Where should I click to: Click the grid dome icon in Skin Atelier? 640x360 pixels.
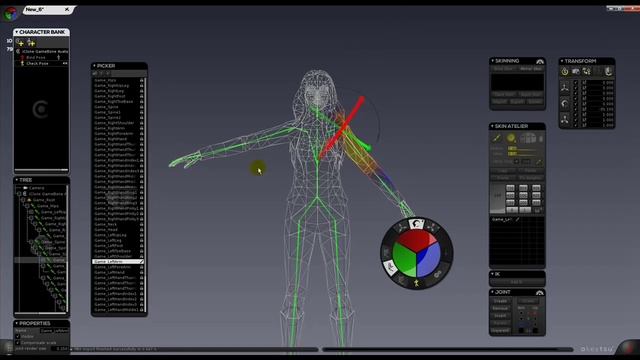pos(528,138)
